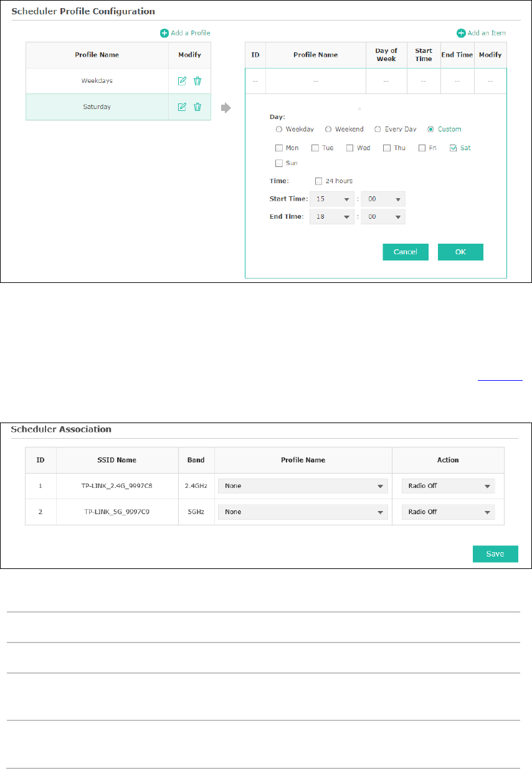Select the Saturday profile row
The width and height of the screenshot is (532, 769).
tap(118, 107)
